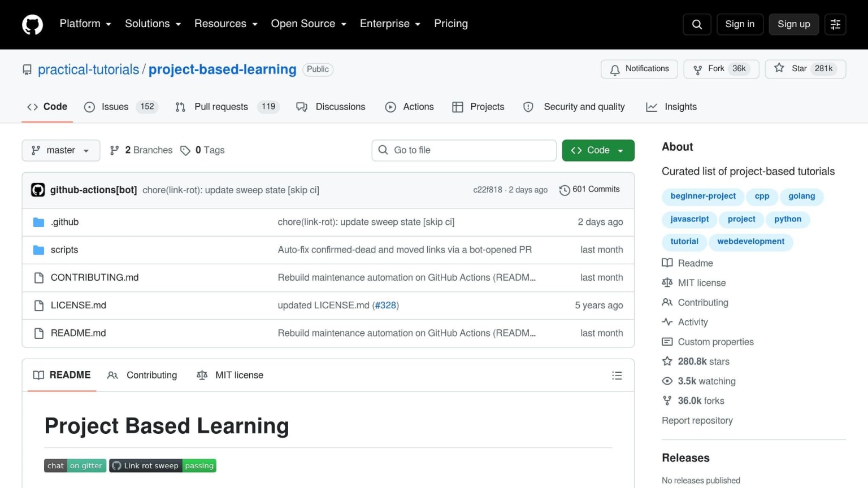This screenshot has height=488, width=868.
Task: Click the Sign in button
Action: (x=740, y=24)
